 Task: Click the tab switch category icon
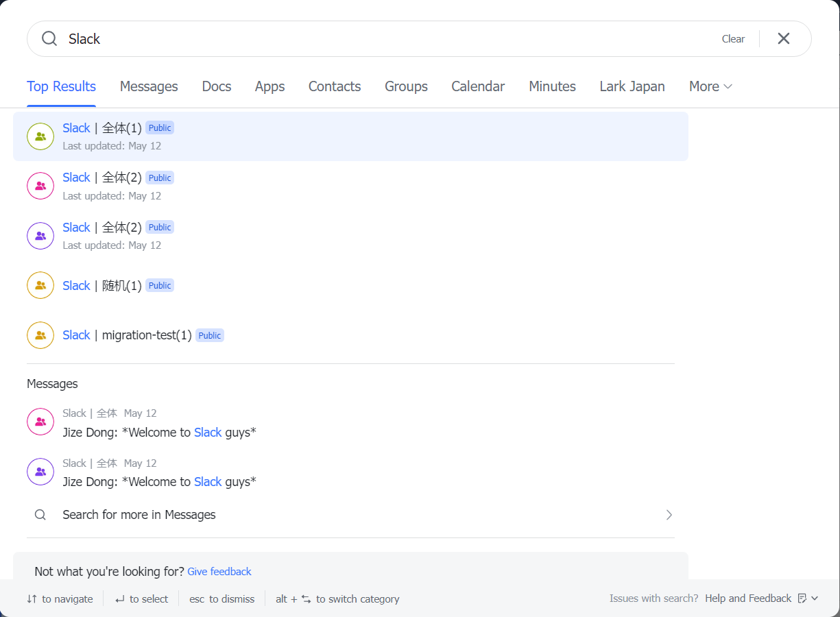306,598
